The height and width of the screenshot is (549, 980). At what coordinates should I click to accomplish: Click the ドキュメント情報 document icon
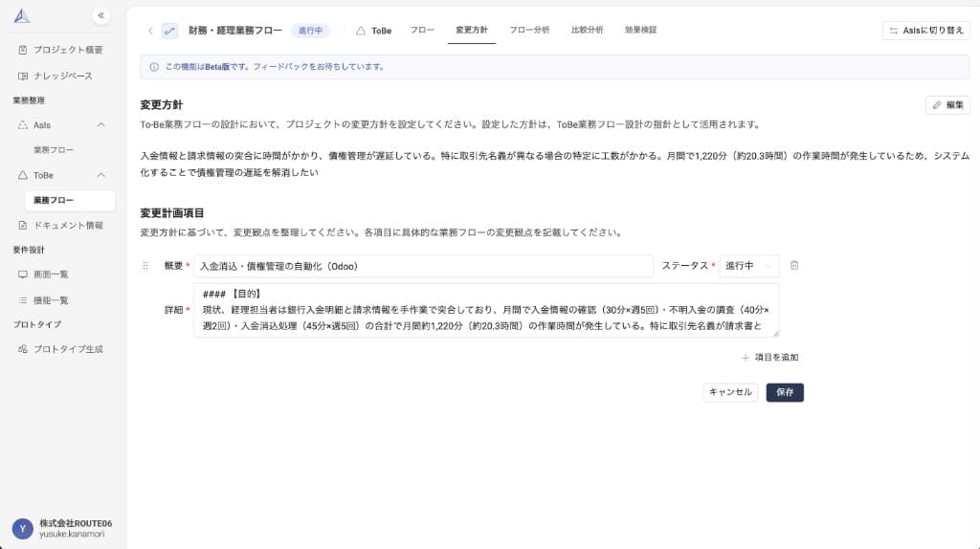(x=23, y=226)
